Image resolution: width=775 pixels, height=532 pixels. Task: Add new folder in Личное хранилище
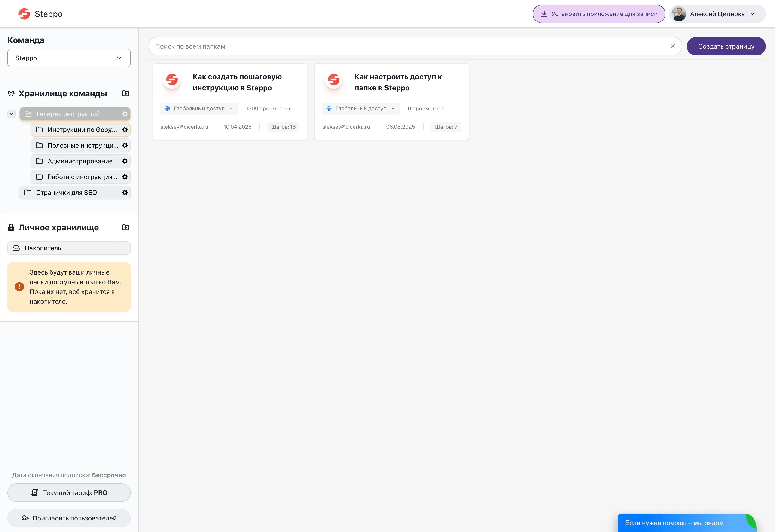click(126, 227)
